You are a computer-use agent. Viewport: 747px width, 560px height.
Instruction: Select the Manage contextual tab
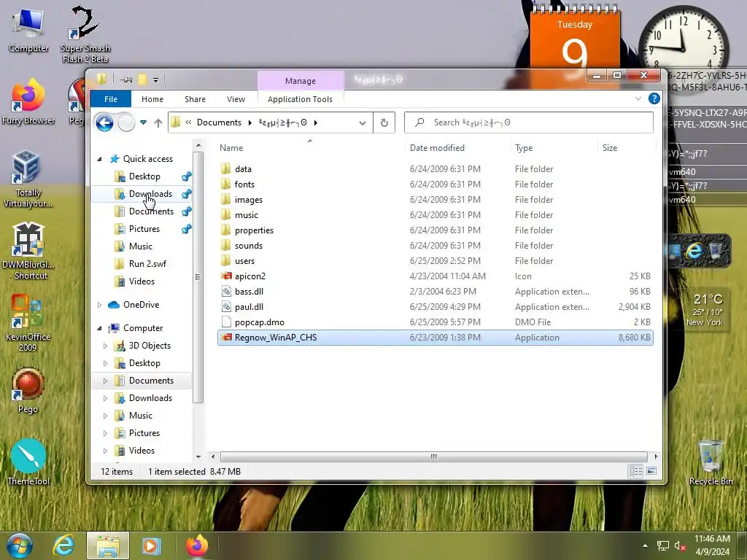pyautogui.click(x=300, y=81)
